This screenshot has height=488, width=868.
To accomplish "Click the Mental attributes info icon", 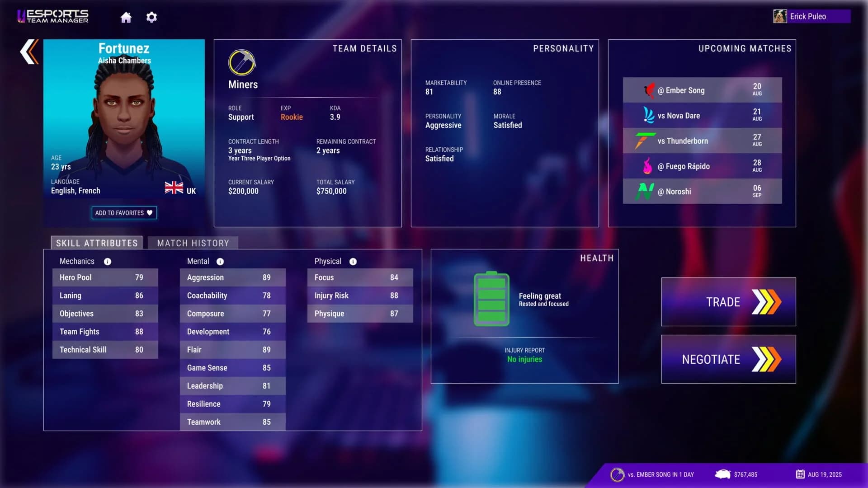I will [x=220, y=261].
